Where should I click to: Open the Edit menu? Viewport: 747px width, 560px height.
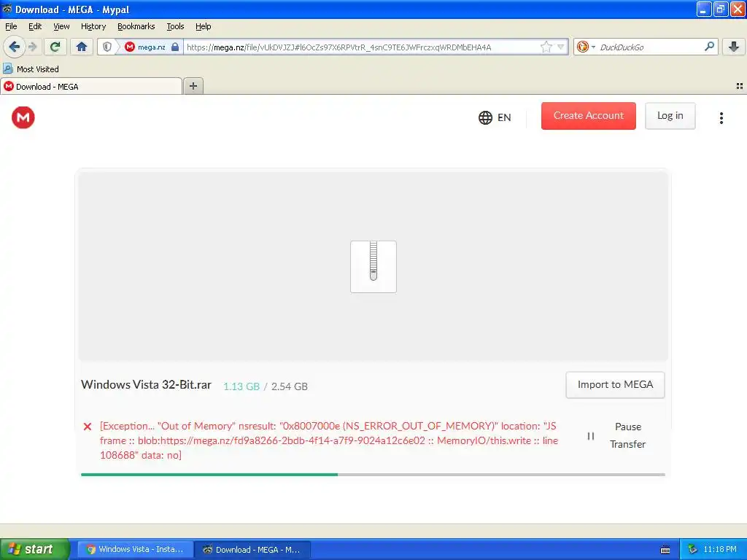tap(35, 26)
